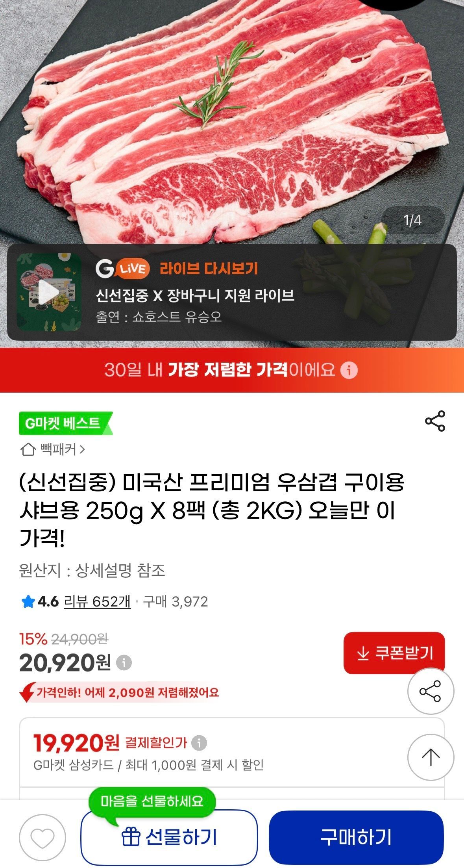Tap the 구매하기 purchase button

tap(356, 837)
